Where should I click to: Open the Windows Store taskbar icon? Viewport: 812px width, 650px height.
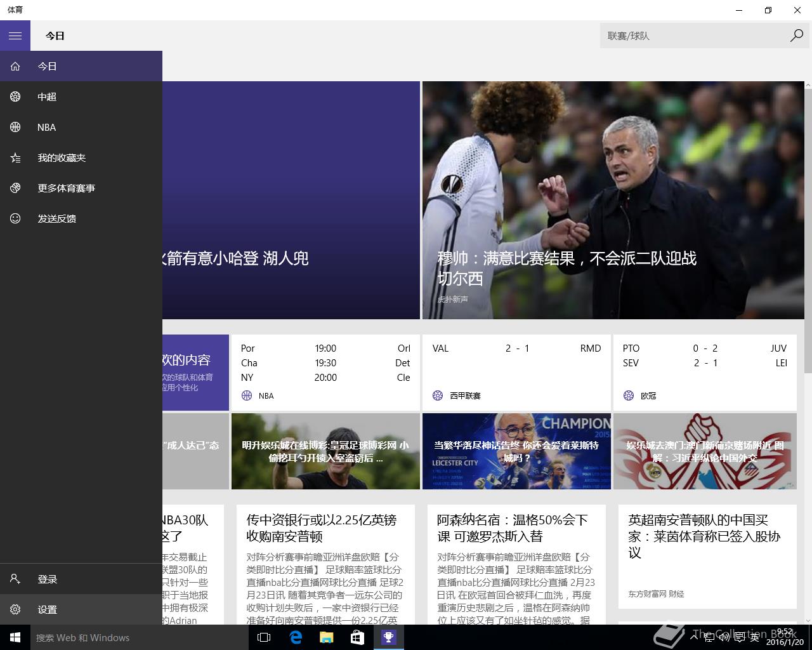(357, 637)
